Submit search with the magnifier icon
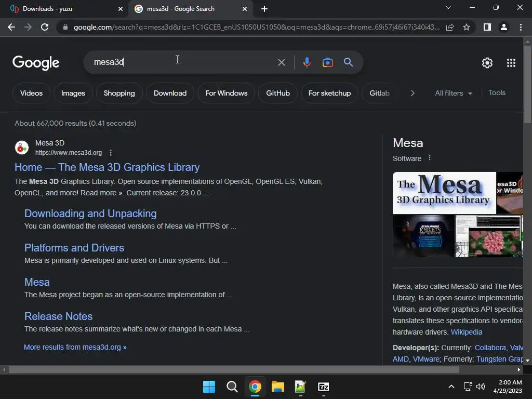This screenshot has width=532, height=399. coord(348,62)
